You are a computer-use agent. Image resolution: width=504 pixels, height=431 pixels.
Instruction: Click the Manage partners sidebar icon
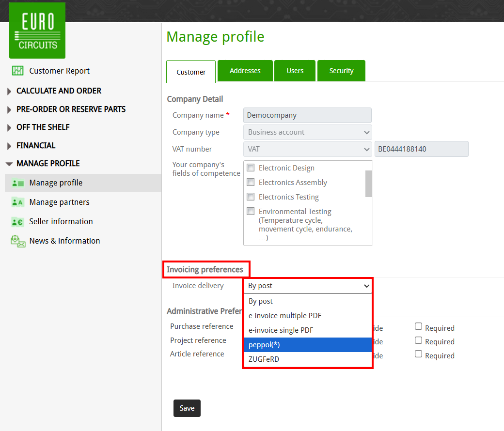click(x=18, y=202)
